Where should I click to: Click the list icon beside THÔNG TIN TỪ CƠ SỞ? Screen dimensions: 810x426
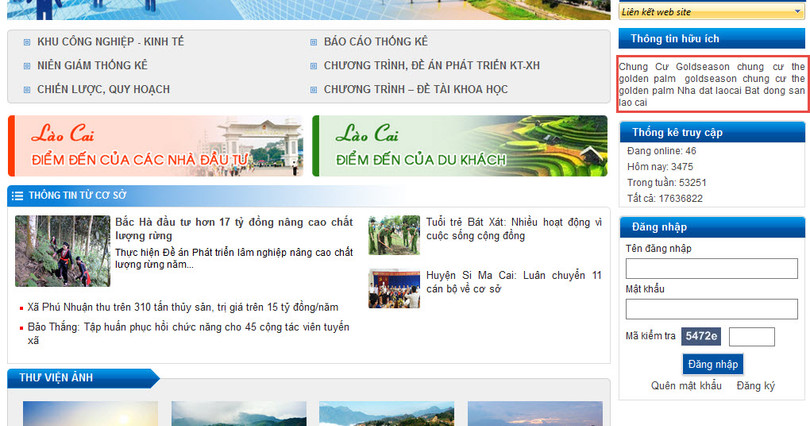pyautogui.click(x=17, y=195)
